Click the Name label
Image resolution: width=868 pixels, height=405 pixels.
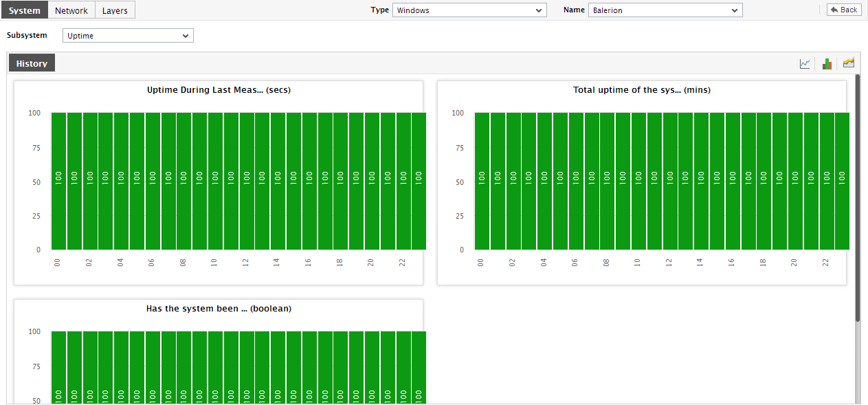tap(574, 10)
